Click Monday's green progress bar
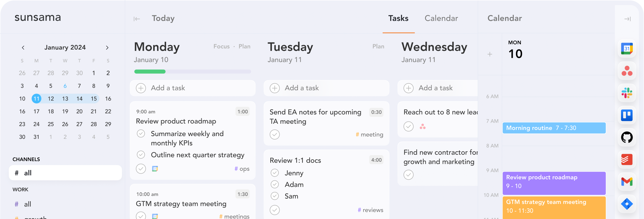644x219 pixels. click(150, 71)
